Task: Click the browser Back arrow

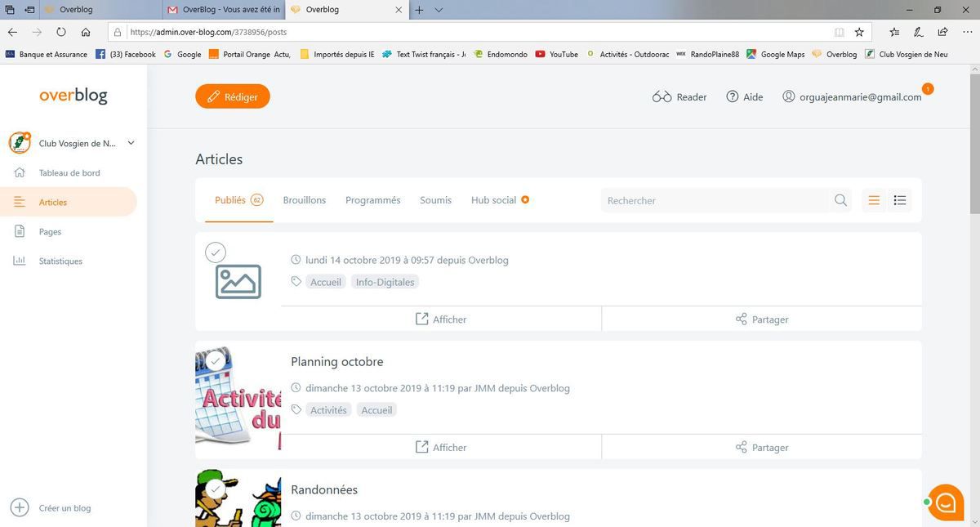Action: [x=12, y=32]
